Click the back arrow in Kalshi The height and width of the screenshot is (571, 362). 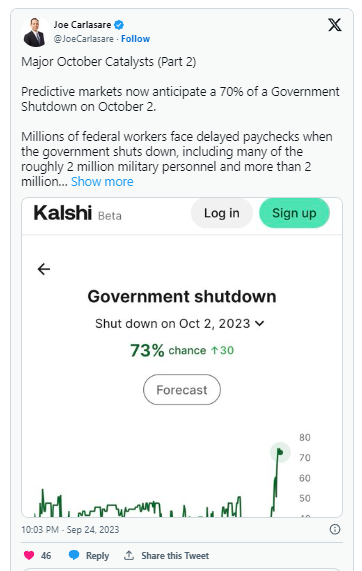click(44, 269)
